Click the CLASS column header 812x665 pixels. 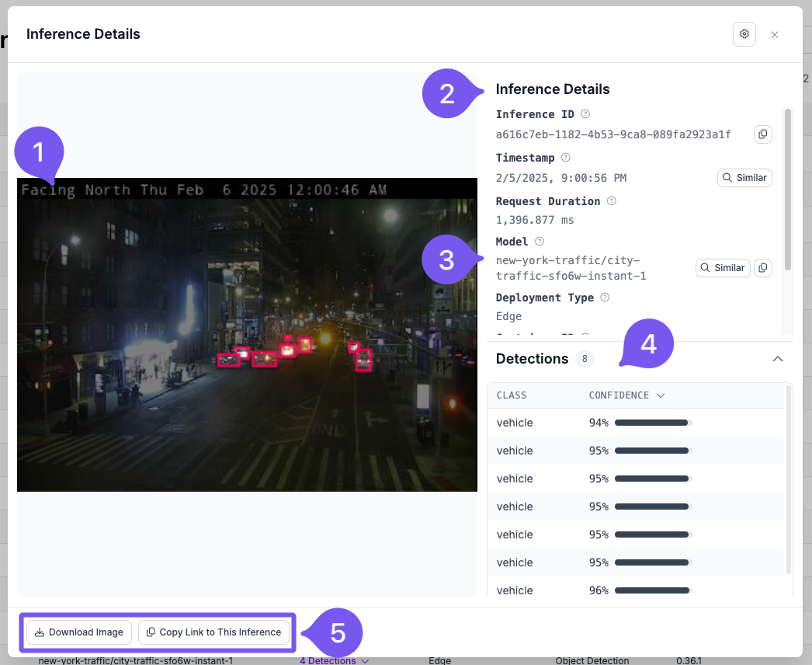click(512, 395)
